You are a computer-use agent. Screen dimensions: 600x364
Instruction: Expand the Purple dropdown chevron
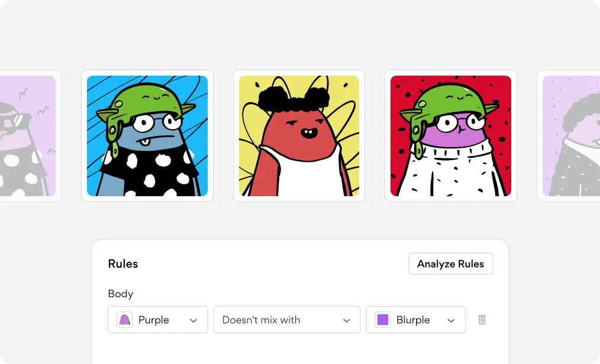[193, 320]
